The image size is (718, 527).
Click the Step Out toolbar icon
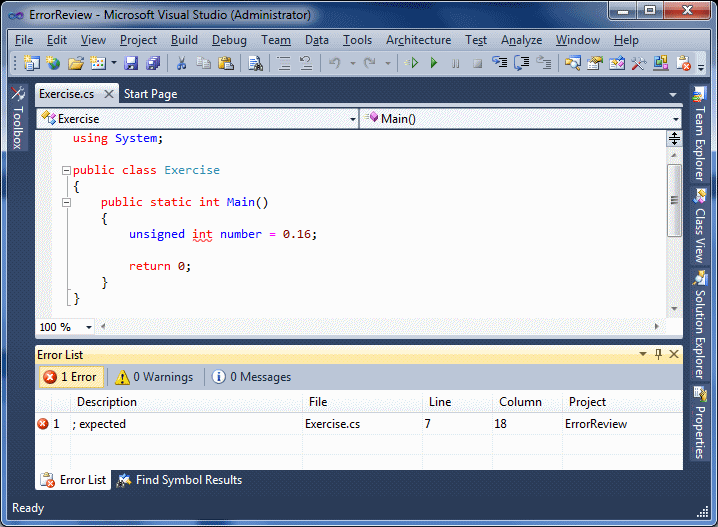click(544, 63)
